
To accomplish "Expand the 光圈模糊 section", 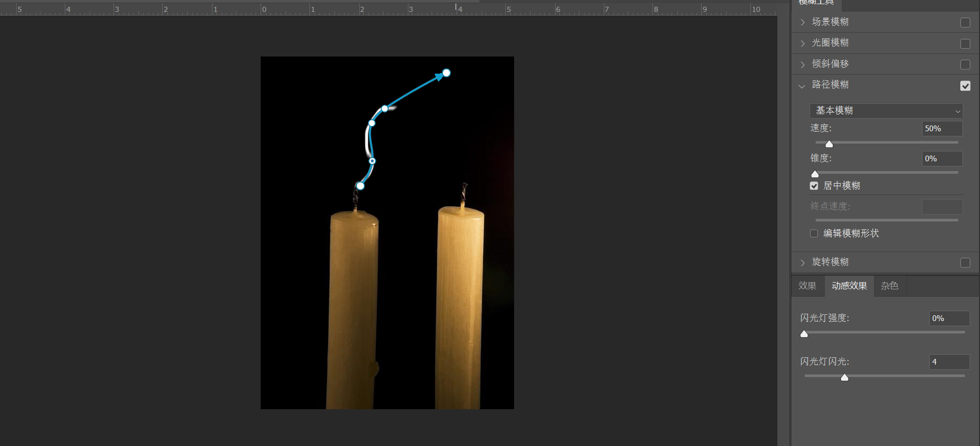I will pyautogui.click(x=802, y=44).
